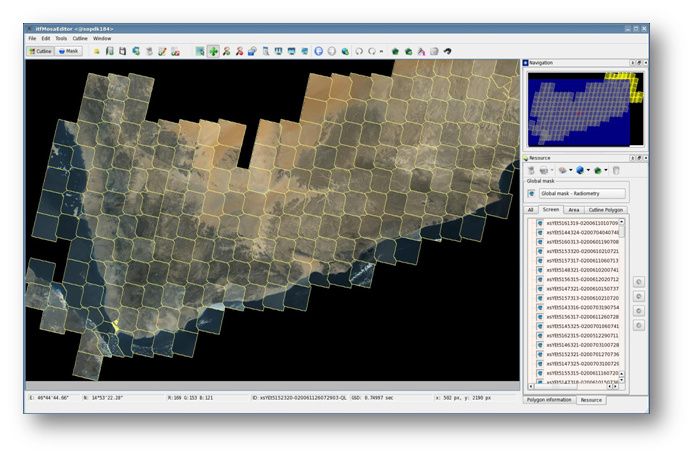
Task: Open dropdown arrow next to blue globe
Action: pos(588,171)
